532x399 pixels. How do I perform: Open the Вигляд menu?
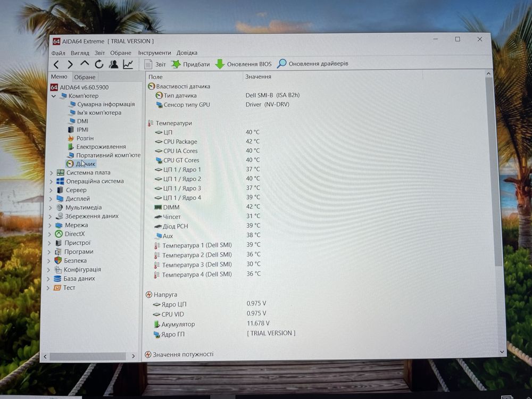(80, 53)
